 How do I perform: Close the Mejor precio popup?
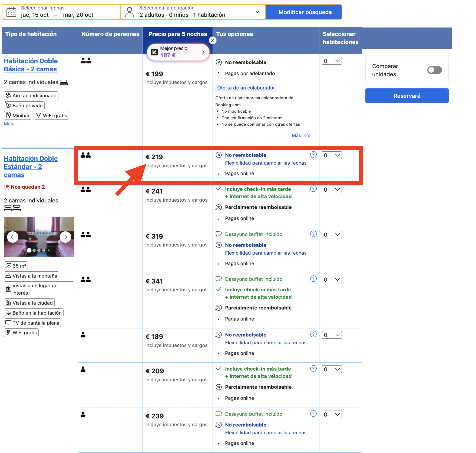pyautogui.click(x=213, y=41)
